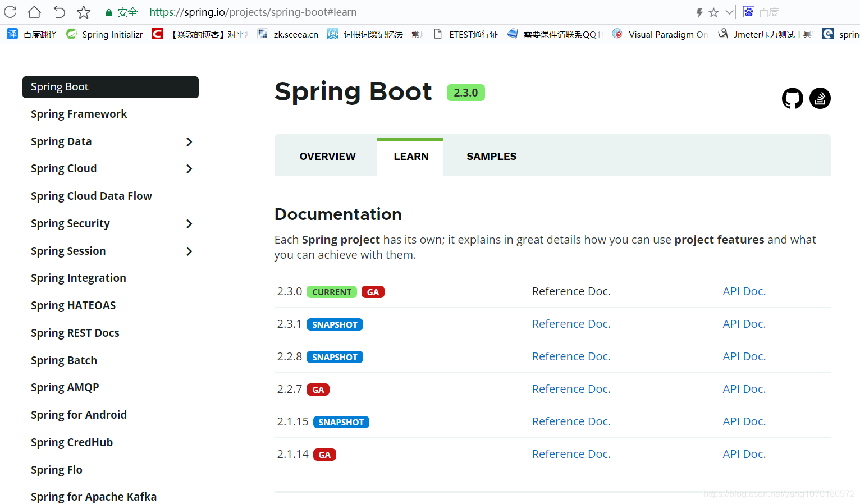The image size is (860, 504).
Task: Open the zk.sceea.cn bookmark
Action: point(288,34)
